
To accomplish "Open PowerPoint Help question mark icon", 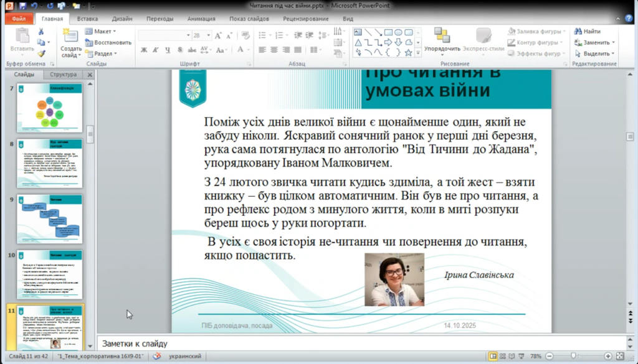I will pyautogui.click(x=630, y=19).
